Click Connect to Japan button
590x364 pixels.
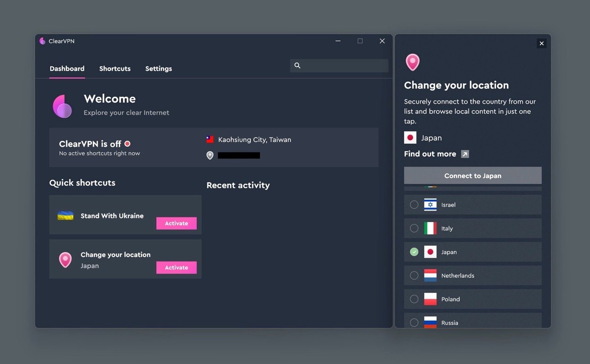(473, 176)
